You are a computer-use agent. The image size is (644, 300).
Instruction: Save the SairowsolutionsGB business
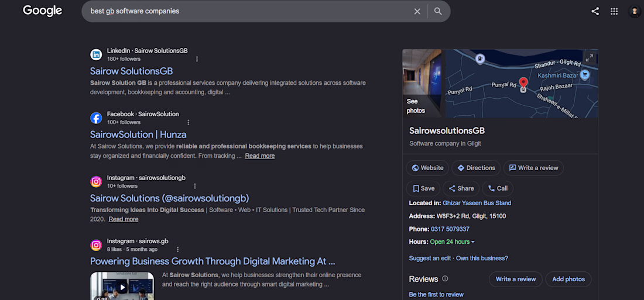(423, 188)
